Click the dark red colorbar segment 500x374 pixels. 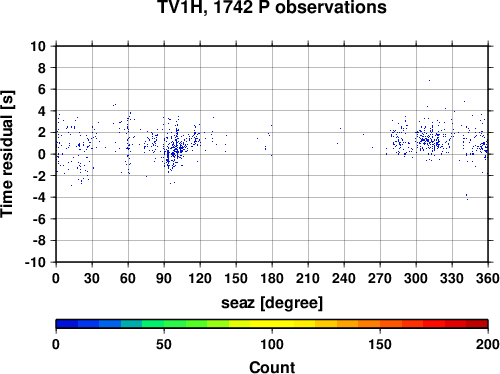point(477,324)
